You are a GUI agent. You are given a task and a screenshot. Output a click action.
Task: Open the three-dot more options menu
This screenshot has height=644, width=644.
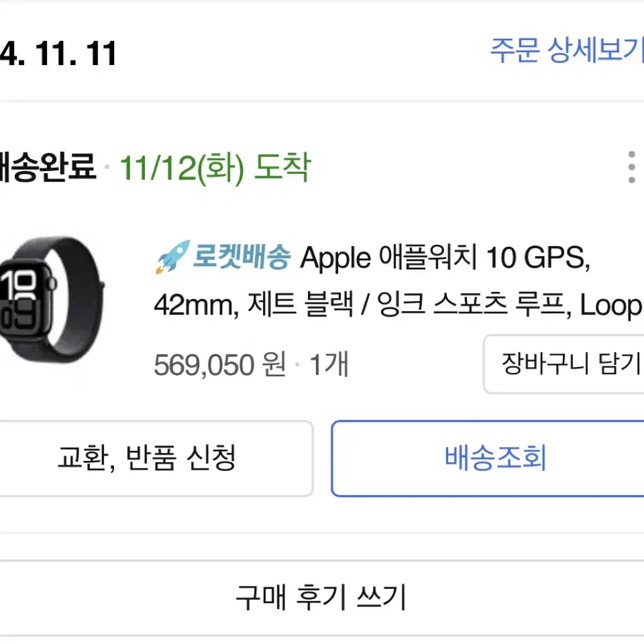[632, 167]
